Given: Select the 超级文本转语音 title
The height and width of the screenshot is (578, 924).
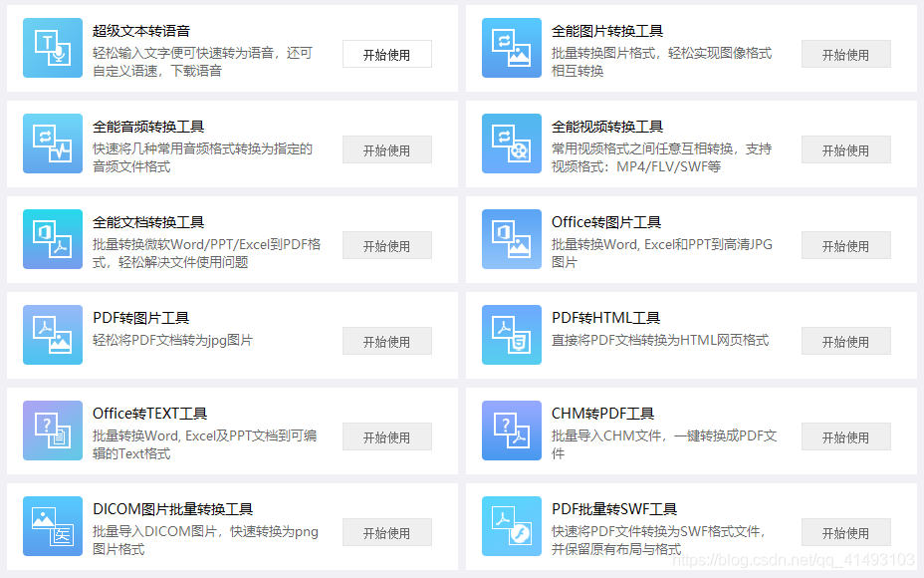Looking at the screenshot, I should (141, 31).
